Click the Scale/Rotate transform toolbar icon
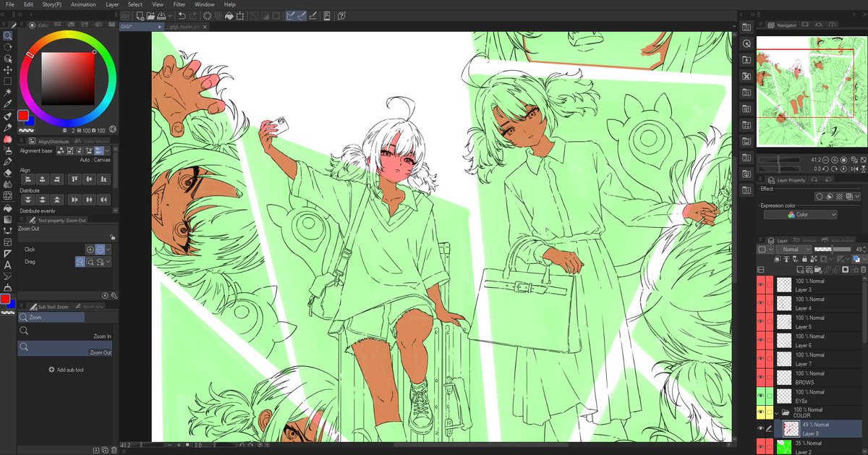This screenshot has height=455, width=868. pos(241,15)
